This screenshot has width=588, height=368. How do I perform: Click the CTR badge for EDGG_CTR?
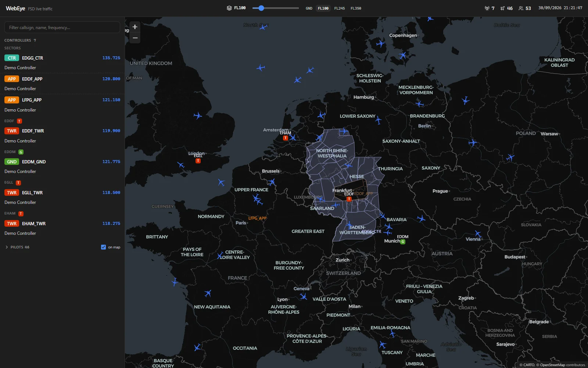click(x=12, y=58)
